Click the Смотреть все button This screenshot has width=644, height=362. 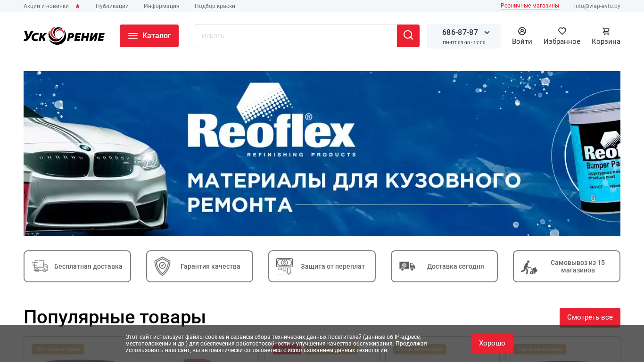(590, 317)
